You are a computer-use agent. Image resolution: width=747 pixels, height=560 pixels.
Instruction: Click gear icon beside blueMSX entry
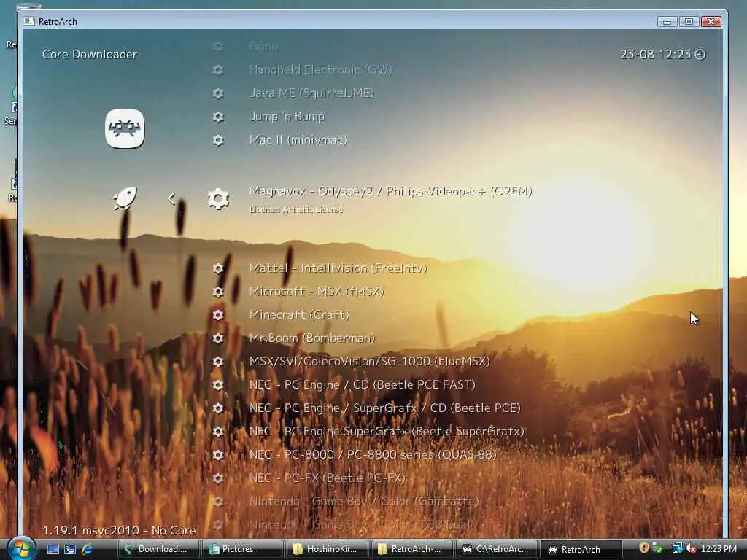click(218, 362)
